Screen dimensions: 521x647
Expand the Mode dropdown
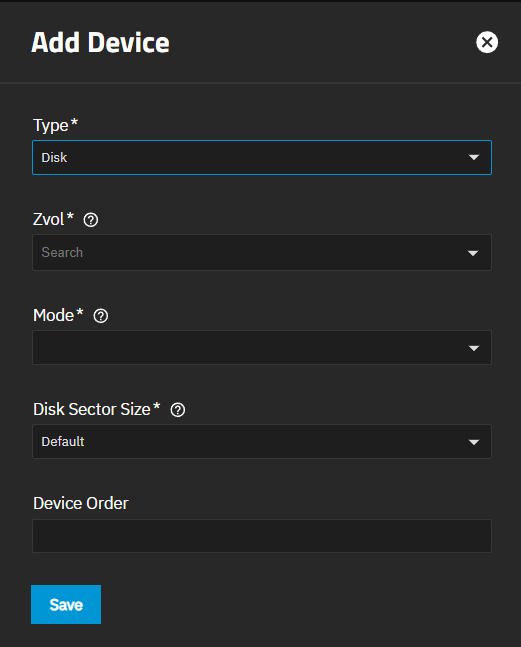tap(262, 347)
